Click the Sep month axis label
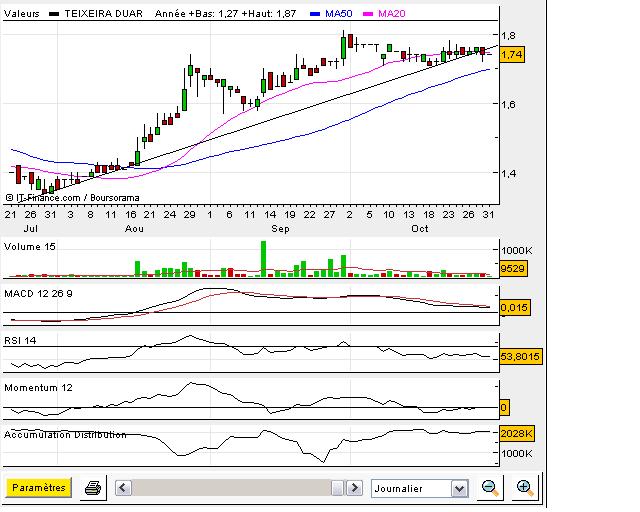This screenshot has width=640, height=512. click(x=280, y=229)
